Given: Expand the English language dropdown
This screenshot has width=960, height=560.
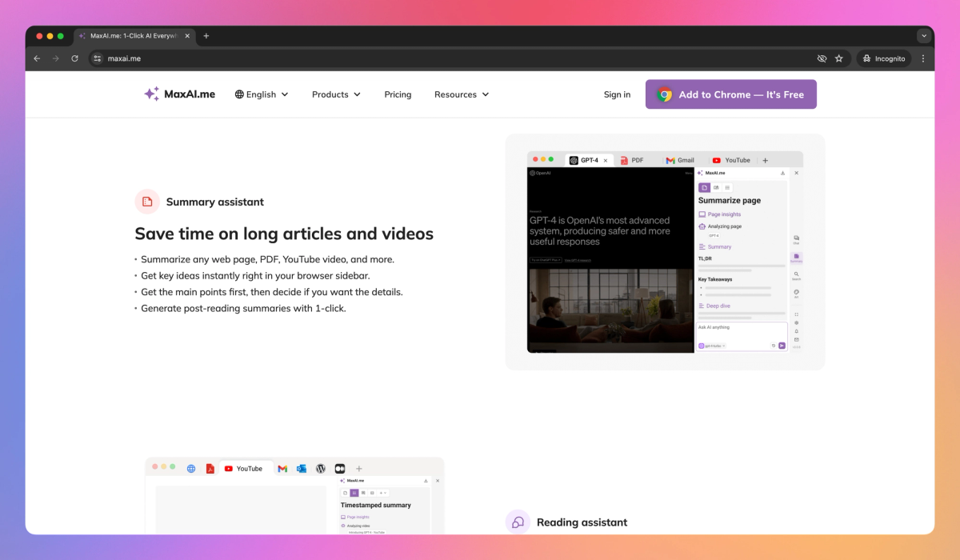Looking at the screenshot, I should (x=262, y=94).
